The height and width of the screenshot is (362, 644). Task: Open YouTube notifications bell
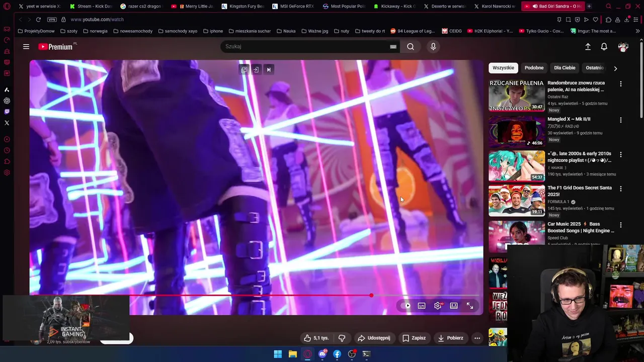click(604, 47)
